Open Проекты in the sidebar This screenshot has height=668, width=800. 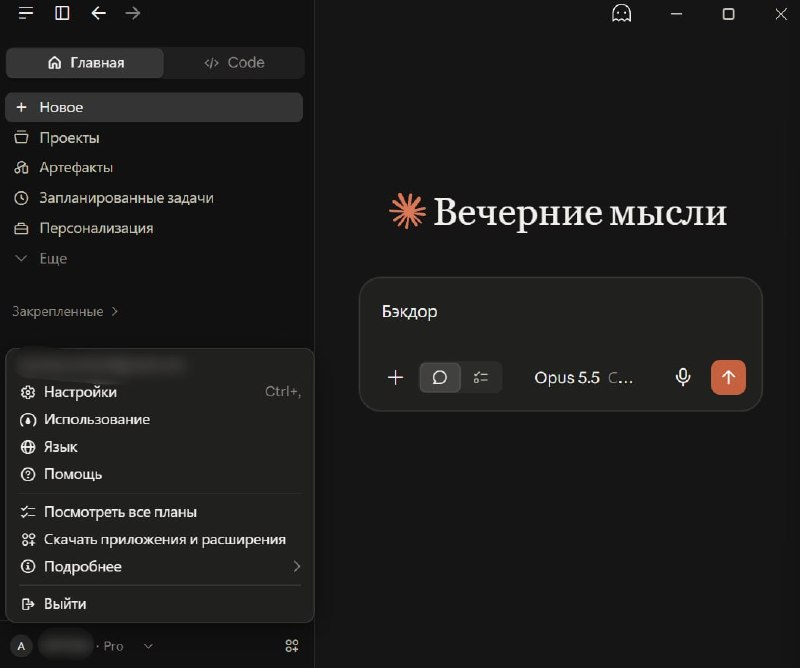point(154,138)
